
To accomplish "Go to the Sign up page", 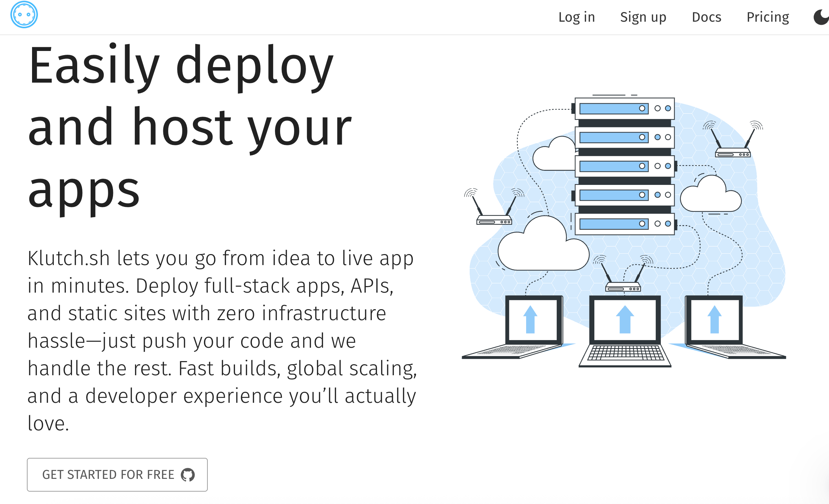I will pyautogui.click(x=643, y=17).
